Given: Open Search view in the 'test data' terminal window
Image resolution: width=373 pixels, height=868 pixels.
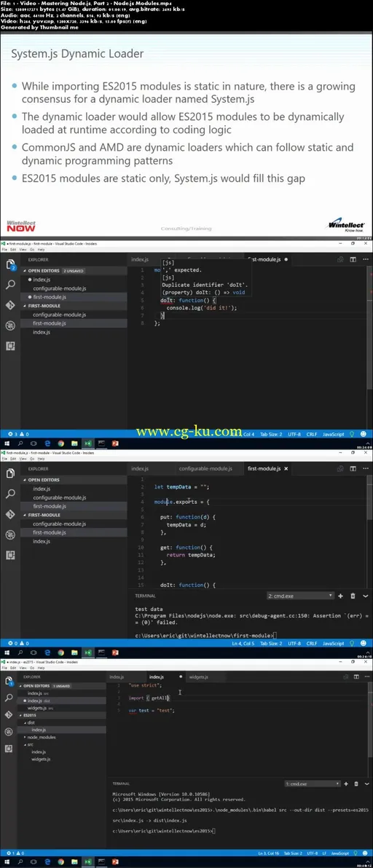Looking at the screenshot, I should (x=10, y=494).
